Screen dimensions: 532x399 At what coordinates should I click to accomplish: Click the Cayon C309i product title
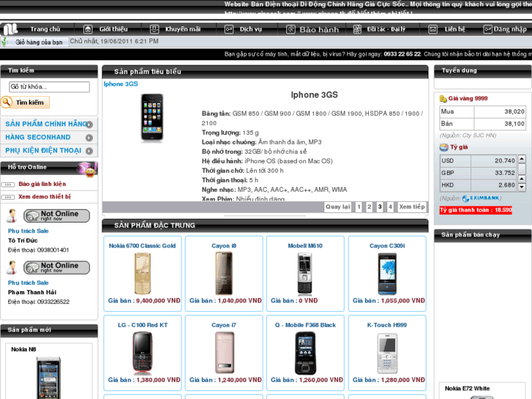click(387, 246)
